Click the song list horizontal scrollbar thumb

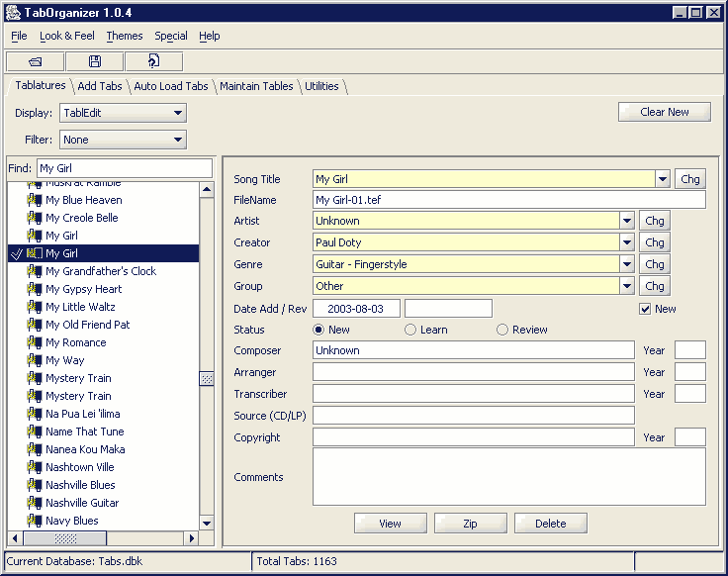click(x=65, y=538)
